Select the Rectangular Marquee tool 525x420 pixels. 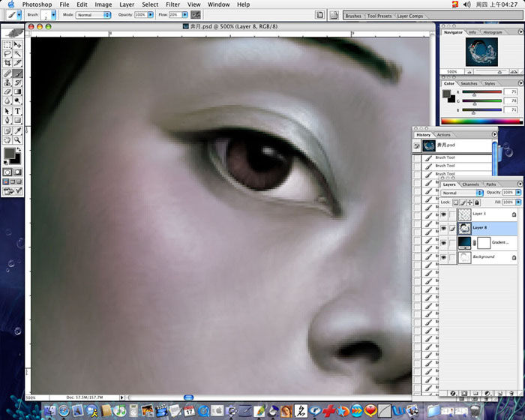pyautogui.click(x=7, y=44)
